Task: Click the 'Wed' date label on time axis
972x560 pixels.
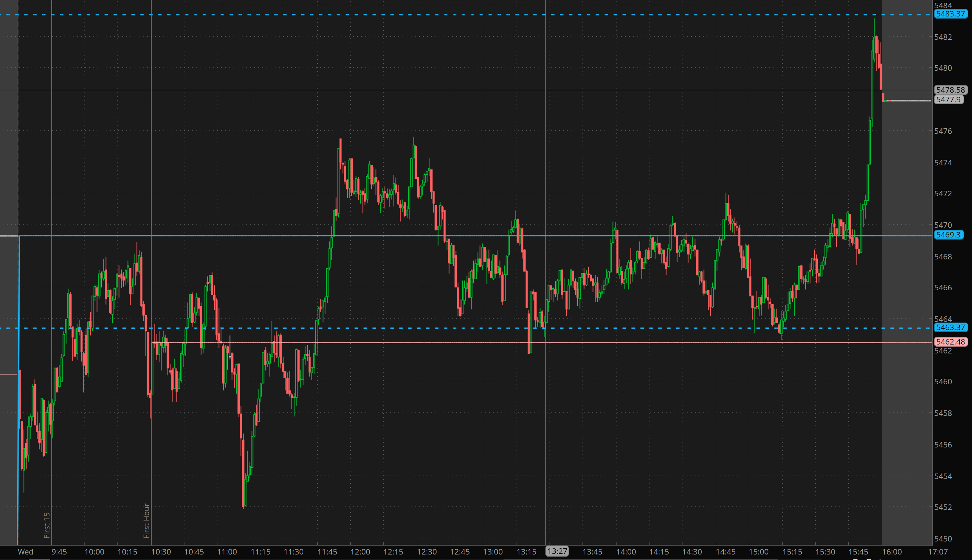Action: pos(25,551)
